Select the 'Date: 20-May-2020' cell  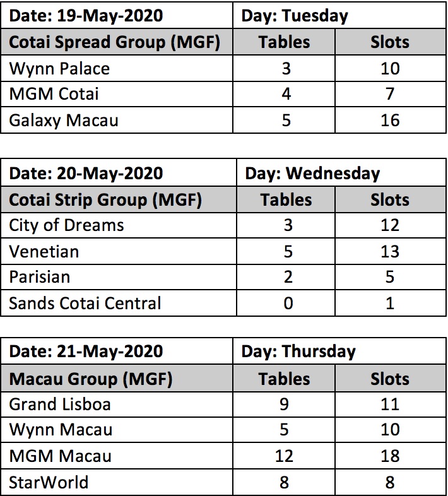pos(119,173)
